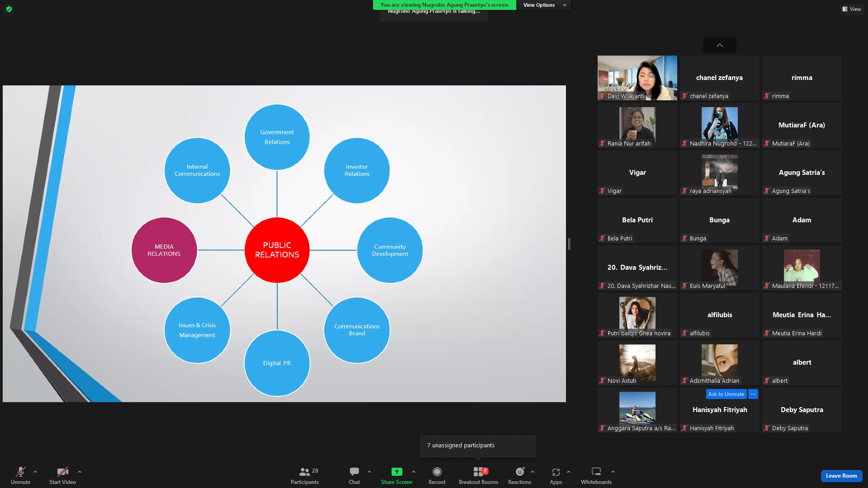Click the MutiaraF (Ara) participant tile
868x488 pixels.
coord(802,125)
